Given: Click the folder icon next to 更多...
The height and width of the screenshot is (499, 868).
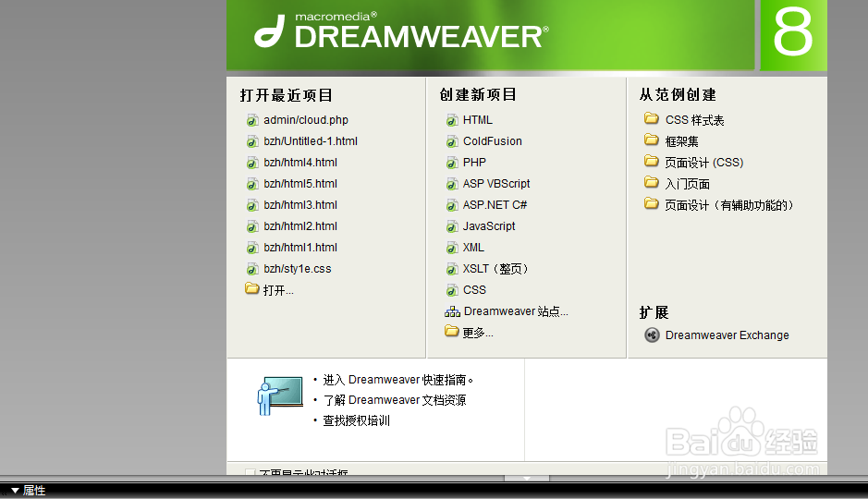Looking at the screenshot, I should (x=452, y=331).
